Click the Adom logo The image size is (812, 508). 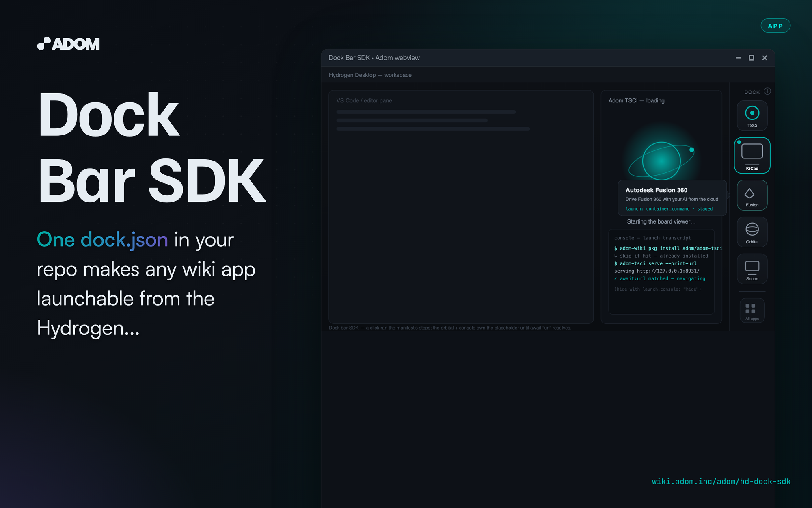(68, 43)
